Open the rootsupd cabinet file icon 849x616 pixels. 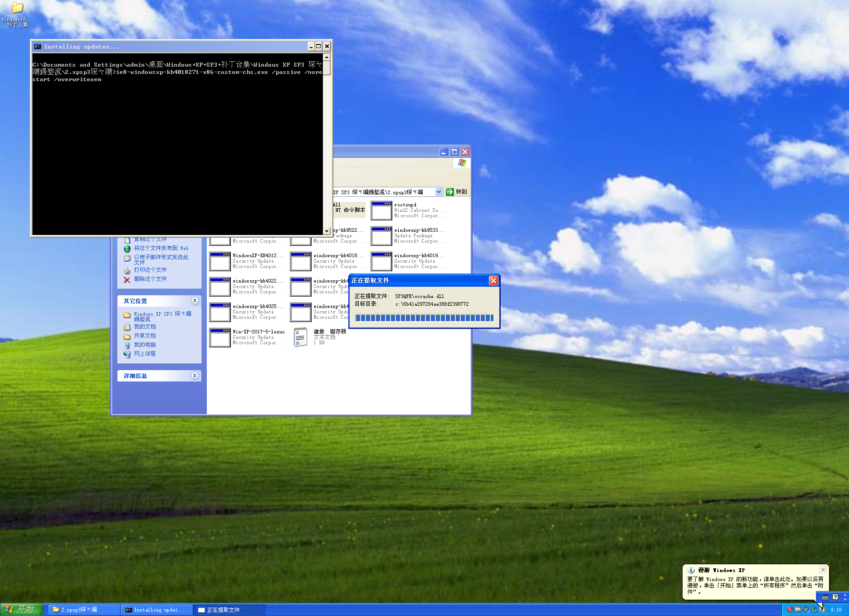pos(381,210)
